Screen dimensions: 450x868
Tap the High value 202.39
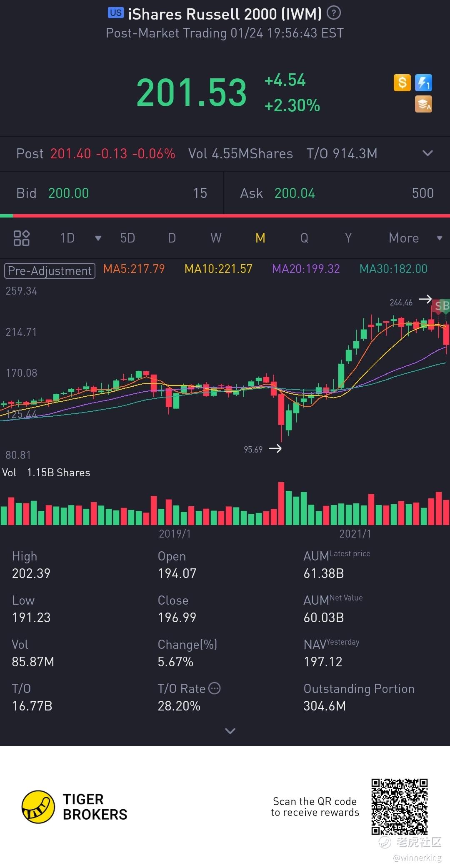(x=31, y=573)
